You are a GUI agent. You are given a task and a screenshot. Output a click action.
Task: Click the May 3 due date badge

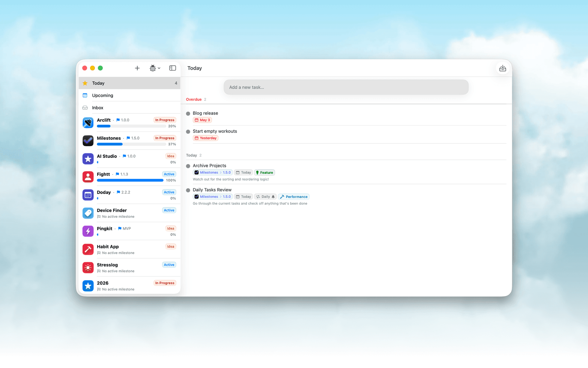202,120
